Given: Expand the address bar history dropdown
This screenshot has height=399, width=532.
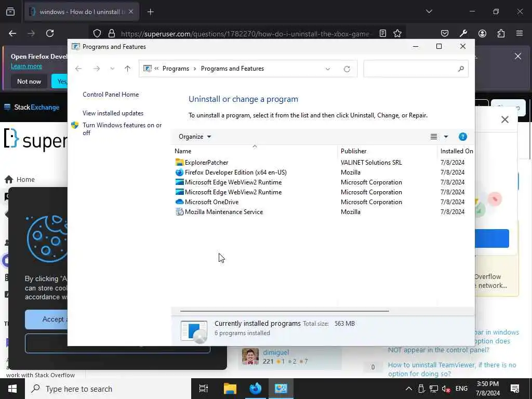Looking at the screenshot, I should tap(327, 69).
